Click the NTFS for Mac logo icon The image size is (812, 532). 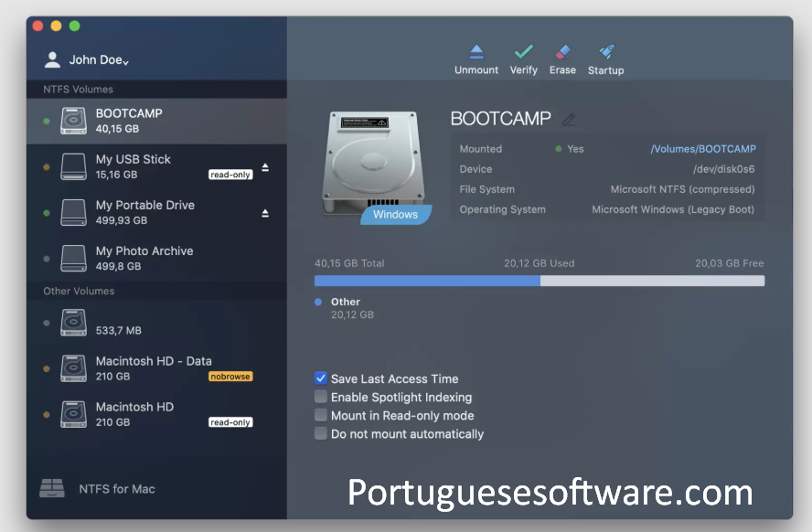(x=52, y=488)
